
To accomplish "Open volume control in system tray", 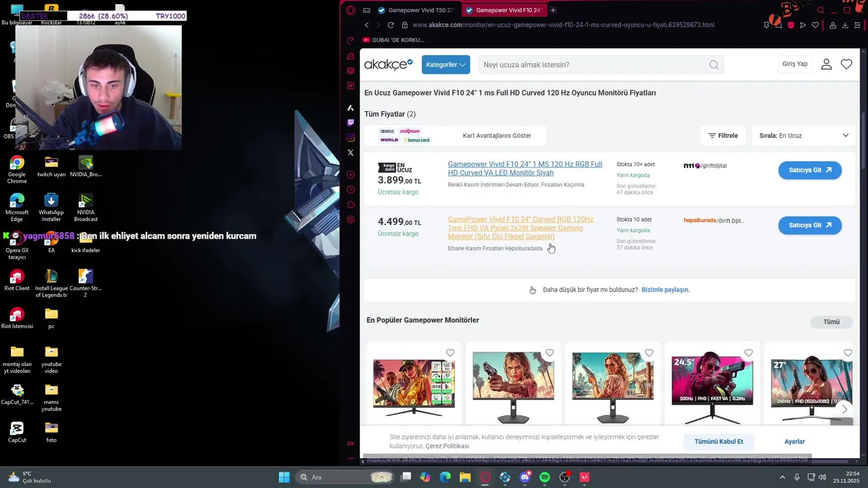I will click(x=822, y=477).
